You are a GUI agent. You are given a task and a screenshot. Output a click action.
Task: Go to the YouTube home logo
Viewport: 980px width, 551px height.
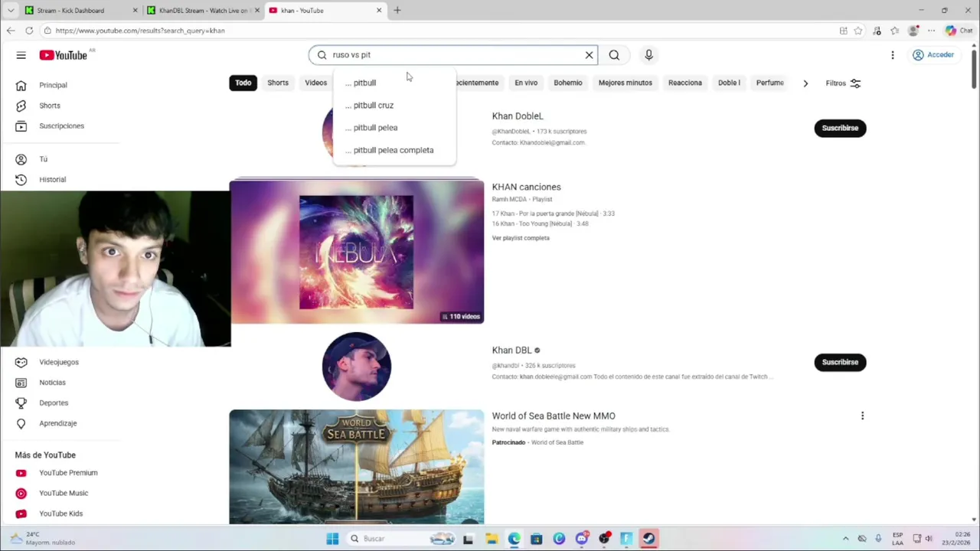click(64, 55)
